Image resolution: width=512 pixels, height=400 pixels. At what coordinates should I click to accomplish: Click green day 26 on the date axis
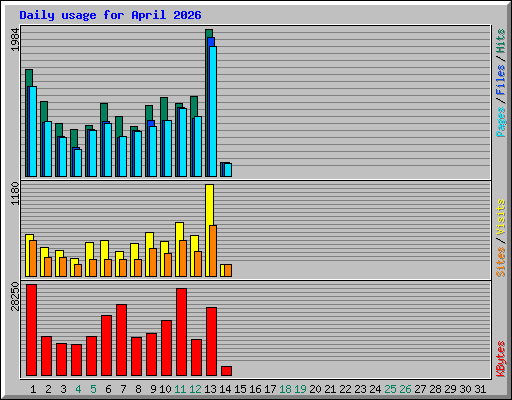pos(405,389)
